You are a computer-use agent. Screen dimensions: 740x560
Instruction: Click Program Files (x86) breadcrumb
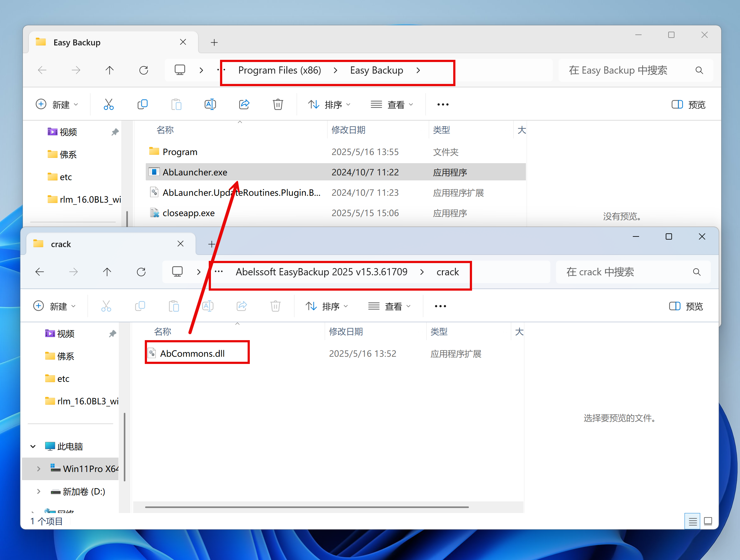coord(279,70)
